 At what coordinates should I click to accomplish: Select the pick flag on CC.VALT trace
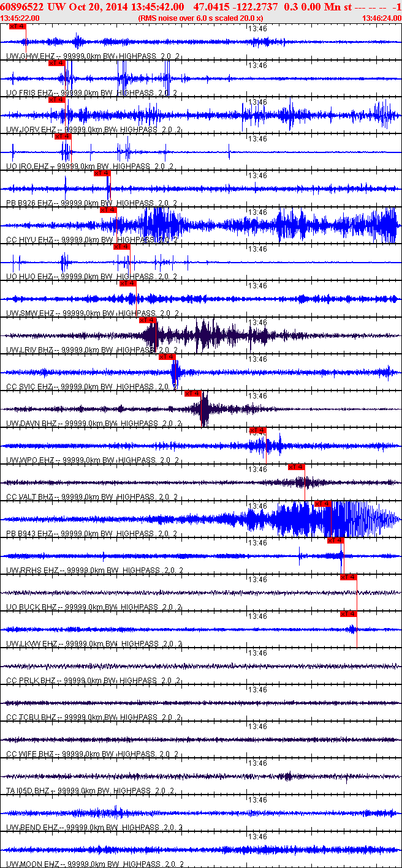click(297, 467)
